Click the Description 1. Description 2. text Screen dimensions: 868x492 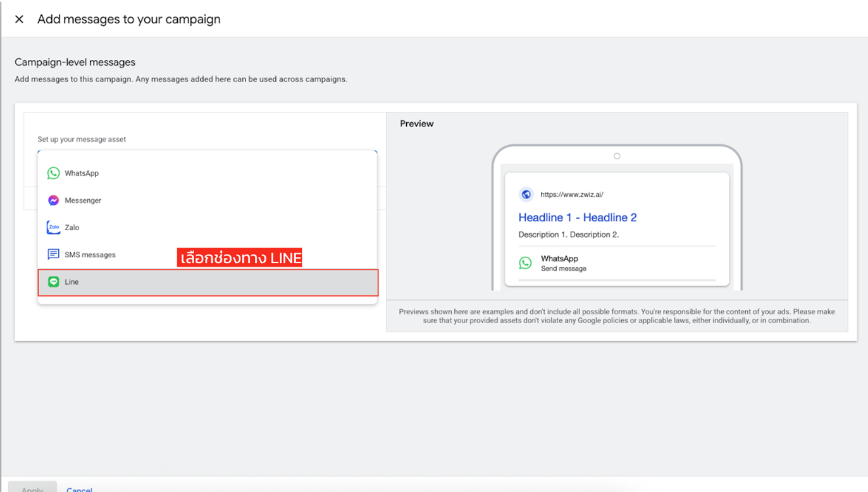[569, 235]
